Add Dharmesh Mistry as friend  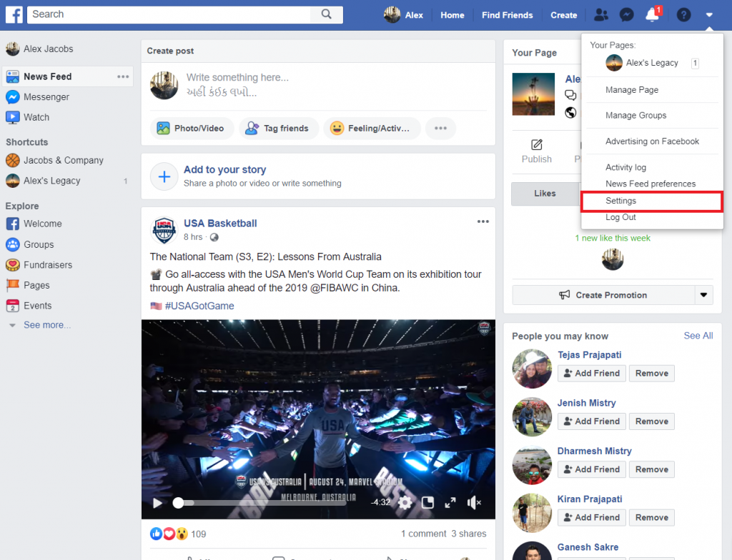click(x=591, y=469)
